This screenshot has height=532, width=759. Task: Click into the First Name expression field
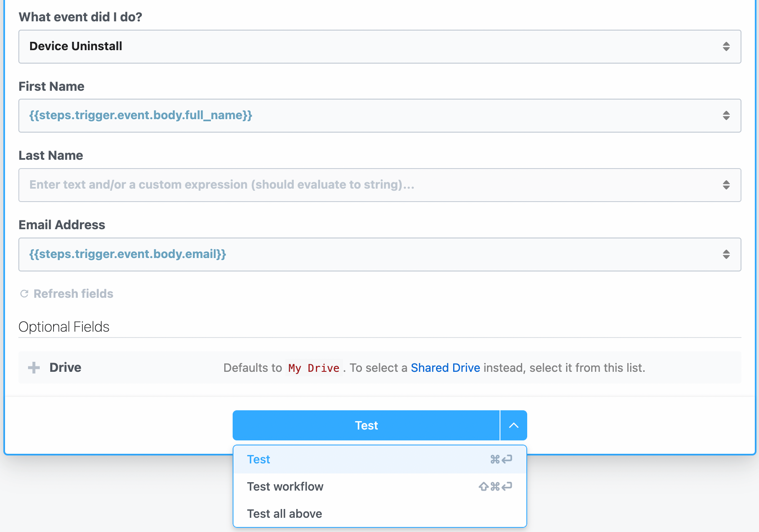tap(379, 116)
